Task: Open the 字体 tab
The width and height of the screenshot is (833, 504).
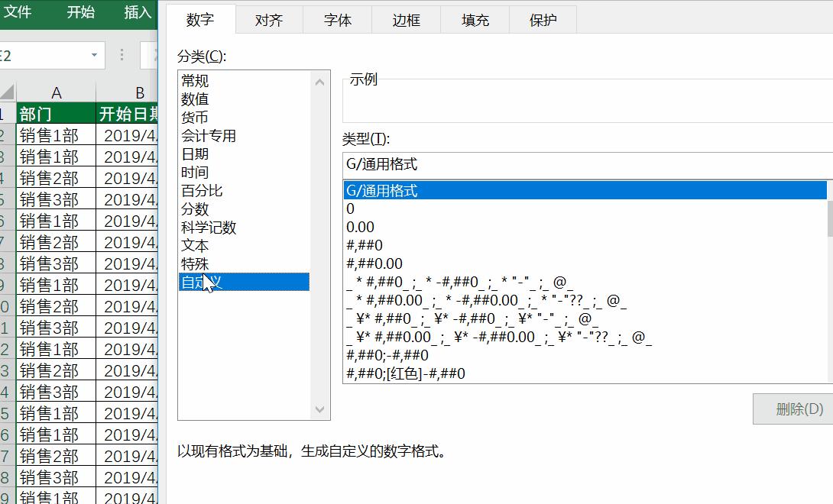Action: tap(337, 20)
